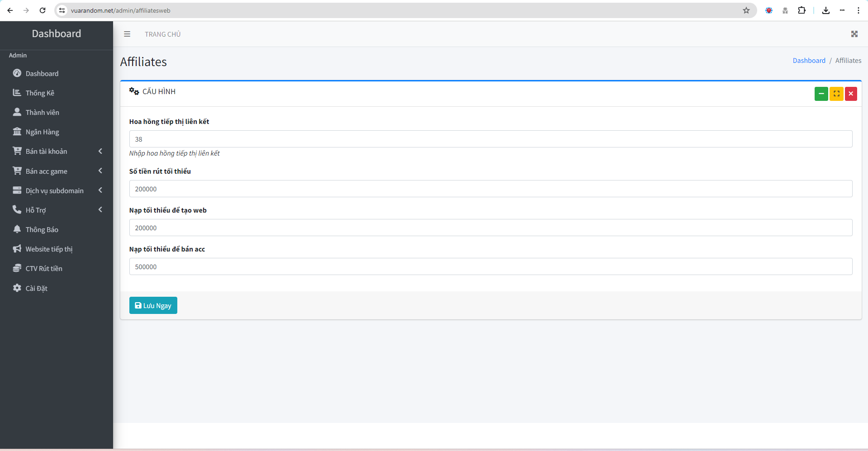868x451 pixels.
Task: Click the Hoa hồng tiếp thị liên kết field
Action: pyautogui.click(x=490, y=139)
